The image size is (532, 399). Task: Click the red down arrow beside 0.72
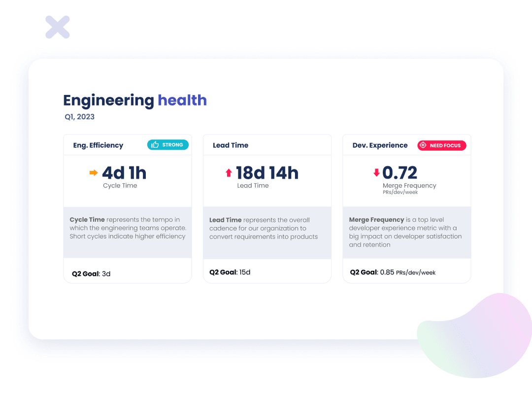tap(376, 173)
